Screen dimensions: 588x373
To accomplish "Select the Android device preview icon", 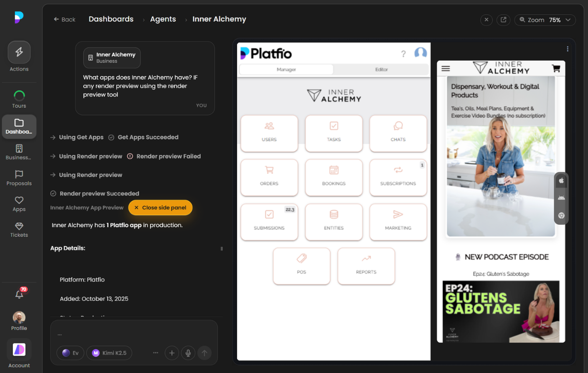I will [561, 198].
